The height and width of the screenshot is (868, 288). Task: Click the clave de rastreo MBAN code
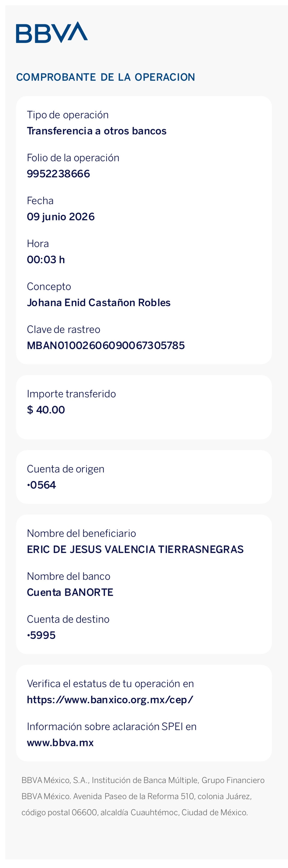[106, 345]
